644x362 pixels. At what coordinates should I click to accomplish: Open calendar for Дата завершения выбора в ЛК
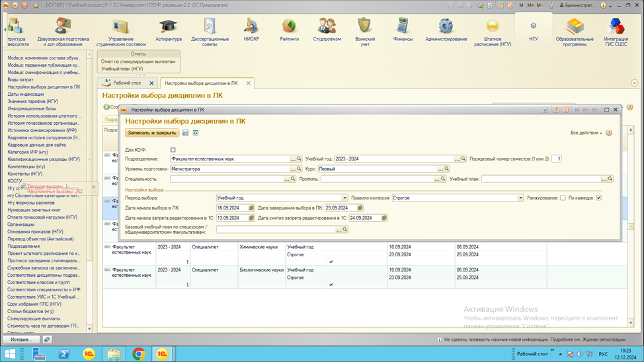360,208
